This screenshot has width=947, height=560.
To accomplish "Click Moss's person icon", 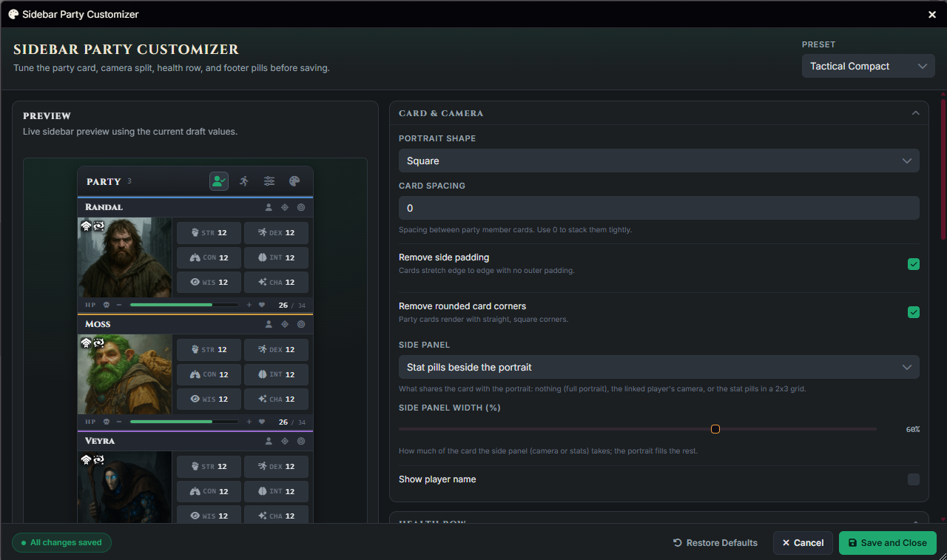I will click(x=269, y=325).
